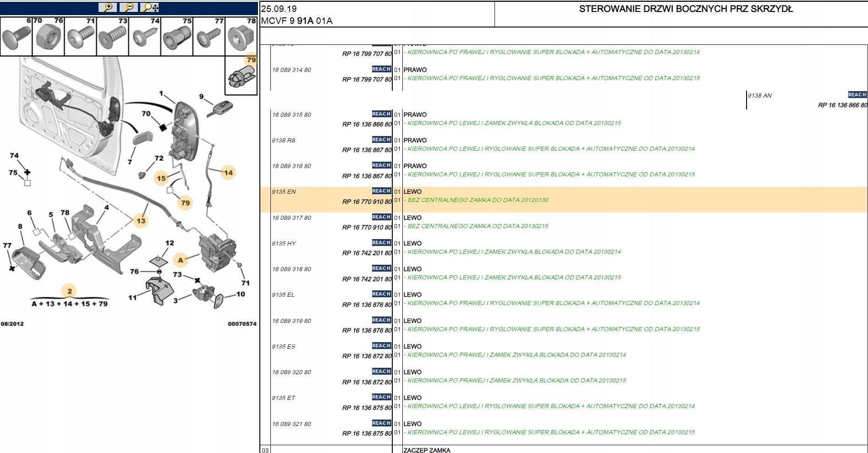Select highlighted callout 14 on the diagram
The height and width of the screenshot is (453, 868).
point(228,173)
